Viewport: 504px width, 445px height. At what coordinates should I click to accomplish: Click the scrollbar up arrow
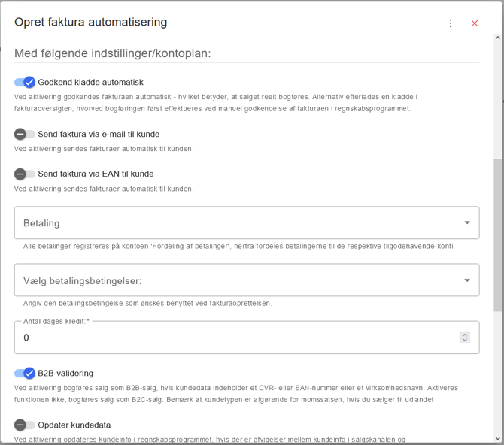click(x=498, y=38)
